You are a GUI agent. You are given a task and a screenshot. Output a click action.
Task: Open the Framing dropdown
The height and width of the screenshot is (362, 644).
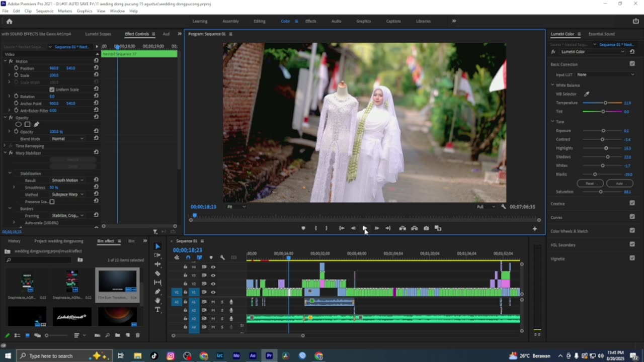click(x=67, y=215)
